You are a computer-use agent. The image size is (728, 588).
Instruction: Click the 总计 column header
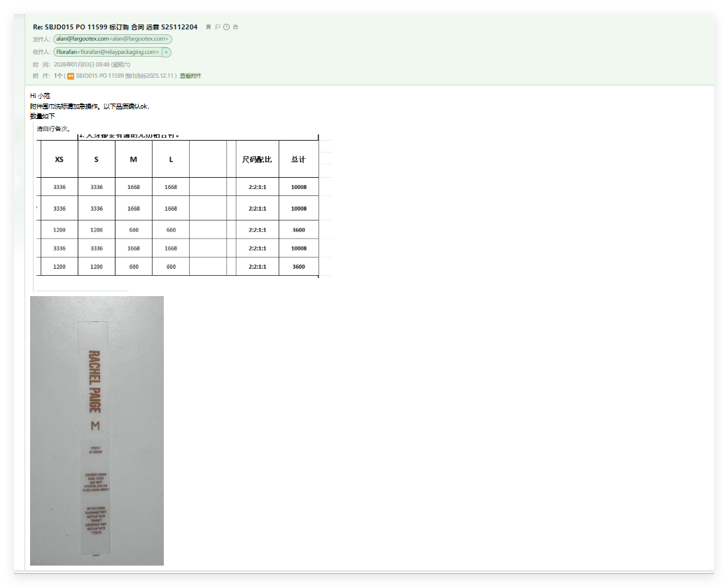tap(298, 160)
